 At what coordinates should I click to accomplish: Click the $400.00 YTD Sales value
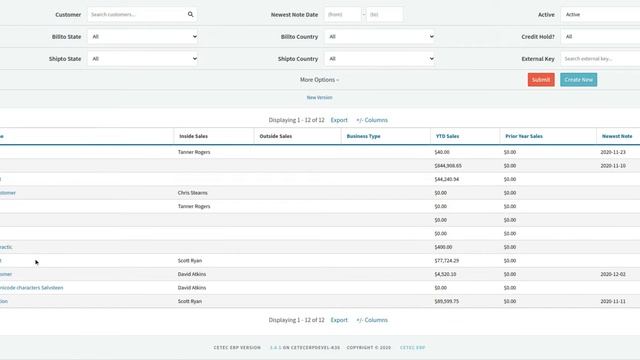(x=443, y=247)
